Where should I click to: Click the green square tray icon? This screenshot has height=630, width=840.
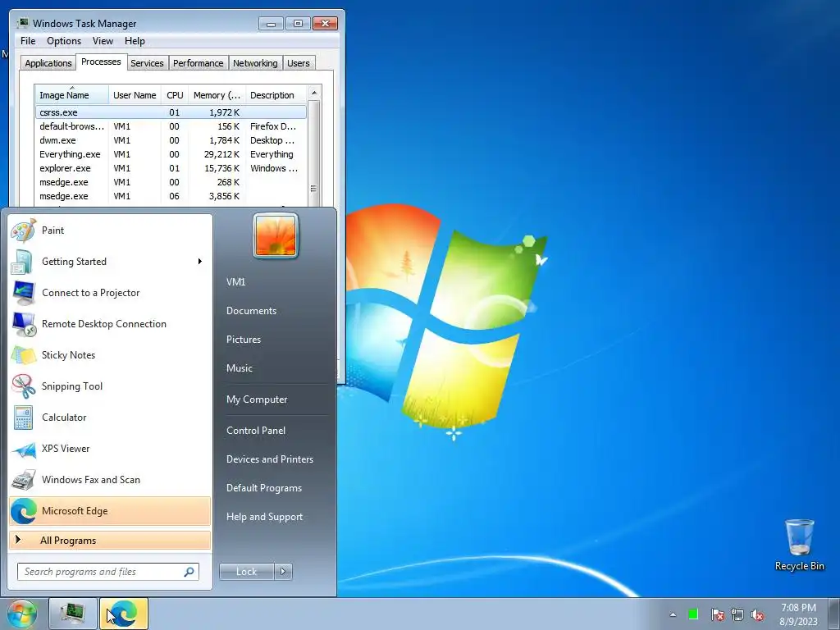[693, 614]
